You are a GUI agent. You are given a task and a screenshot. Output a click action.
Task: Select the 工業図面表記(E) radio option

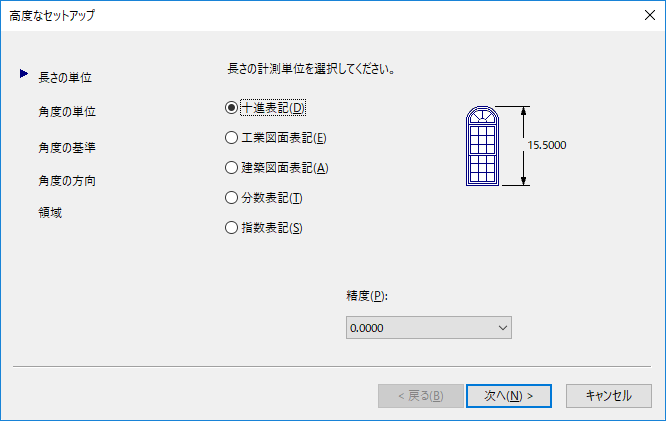tap(232, 138)
